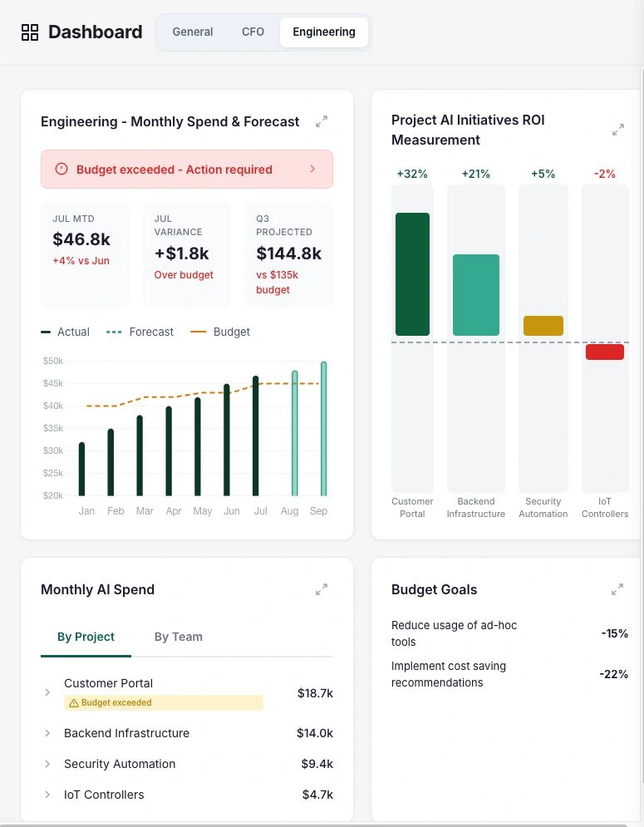
Task: Expand the Monthly AI Spend card
Action: 322,589
